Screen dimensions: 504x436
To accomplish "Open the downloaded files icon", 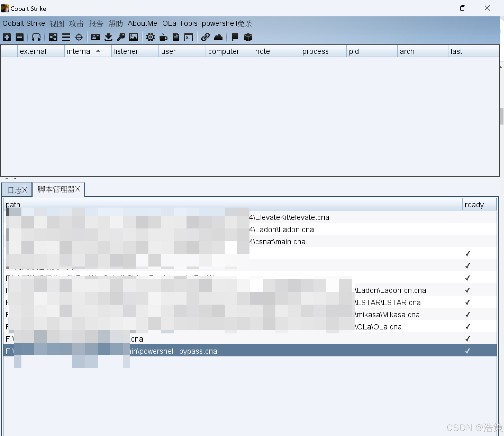I will (108, 37).
